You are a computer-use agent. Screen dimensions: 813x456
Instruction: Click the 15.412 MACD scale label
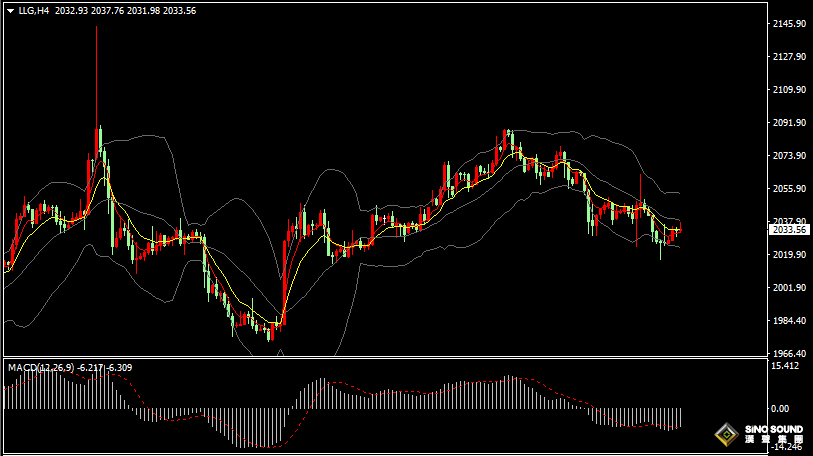tap(785, 366)
